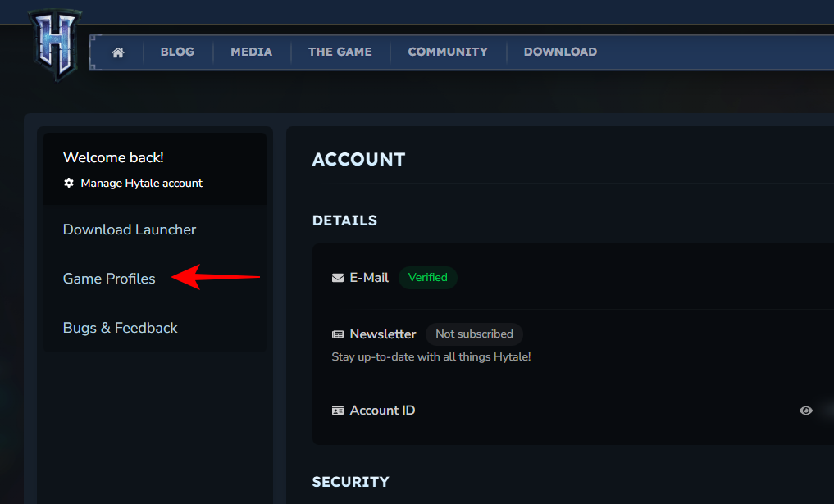
Task: Click the gear icon beside Manage Hytale account
Action: (69, 183)
